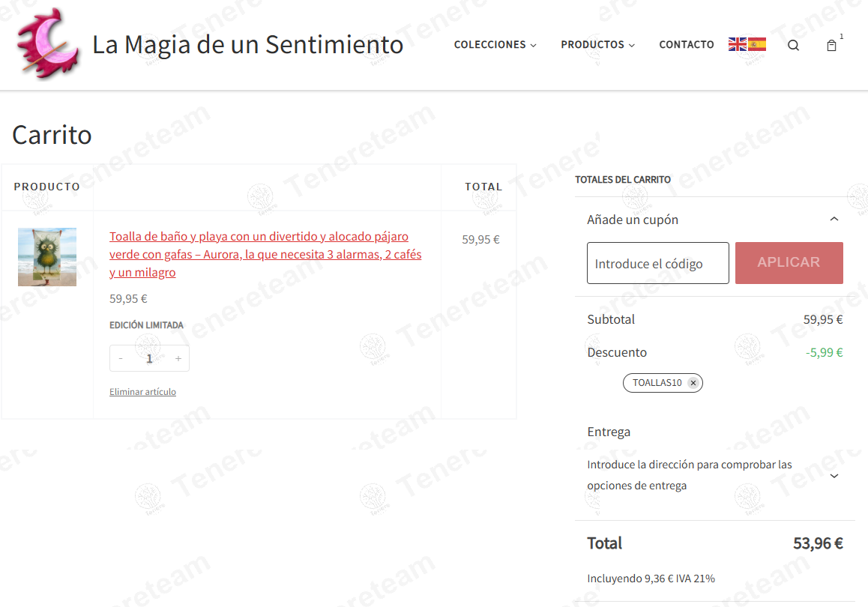Click the quantity number field
Screen dimensions: 868x607
coord(149,358)
